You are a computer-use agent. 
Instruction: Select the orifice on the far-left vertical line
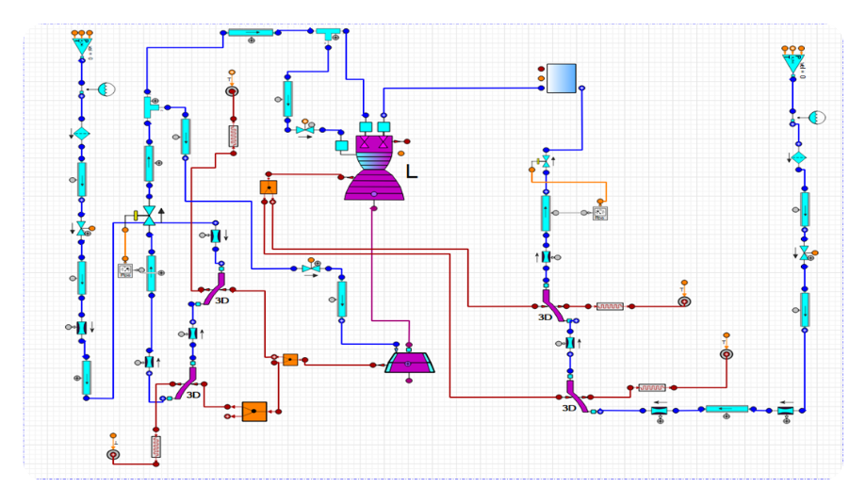point(82,328)
